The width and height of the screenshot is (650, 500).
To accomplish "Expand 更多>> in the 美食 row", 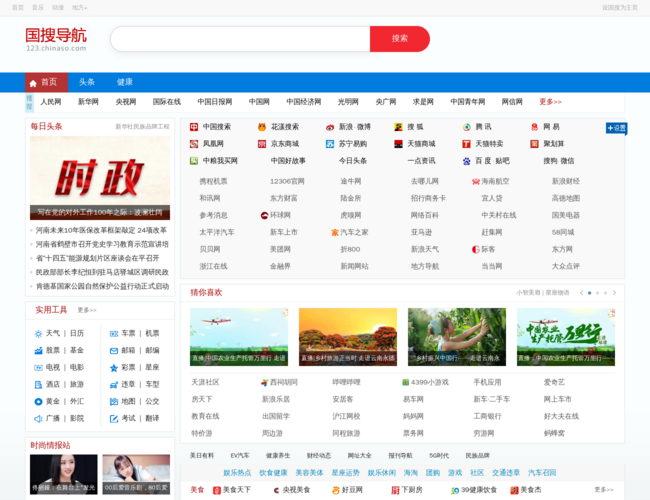I will [604, 490].
